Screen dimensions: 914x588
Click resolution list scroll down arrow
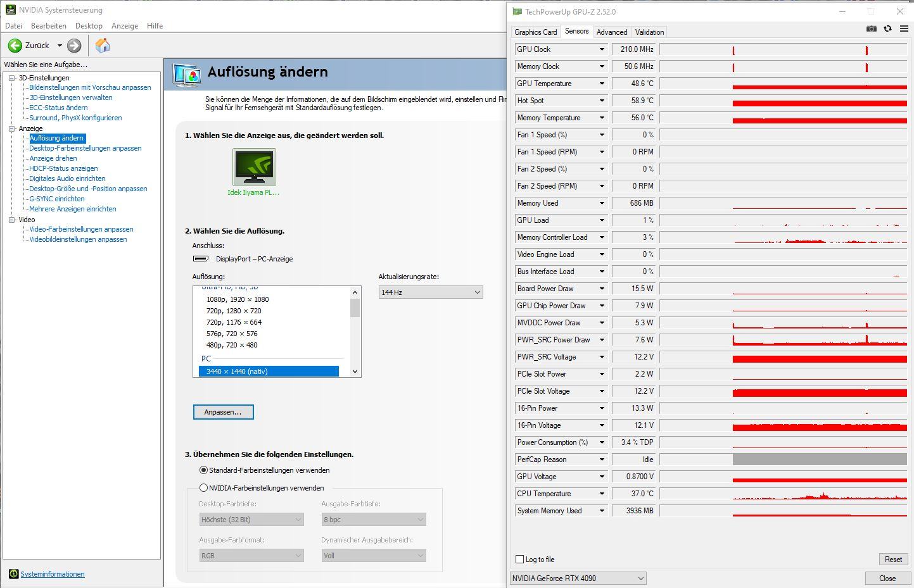click(x=355, y=372)
